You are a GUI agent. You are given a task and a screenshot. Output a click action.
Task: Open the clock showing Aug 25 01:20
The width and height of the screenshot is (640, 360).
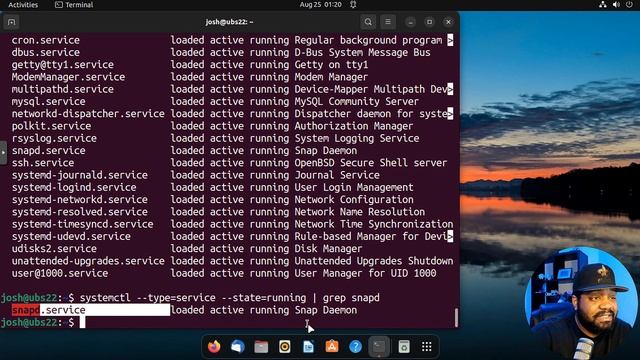pyautogui.click(x=320, y=4)
